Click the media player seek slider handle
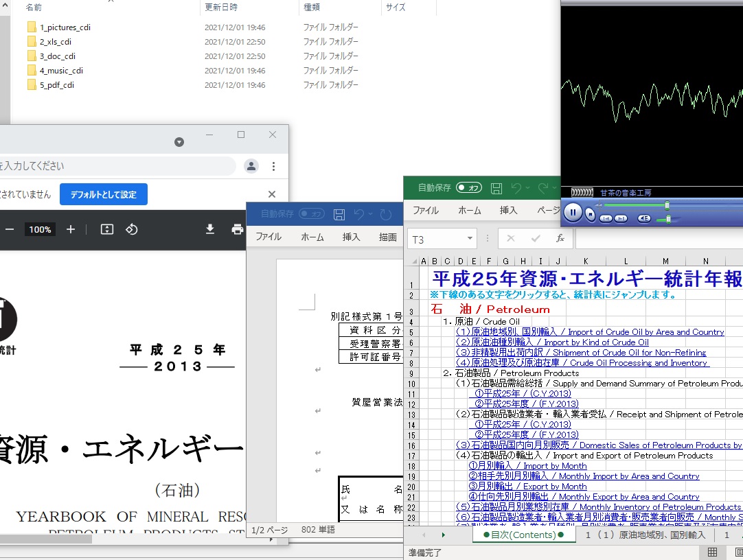The width and height of the screenshot is (743, 560). click(x=667, y=205)
